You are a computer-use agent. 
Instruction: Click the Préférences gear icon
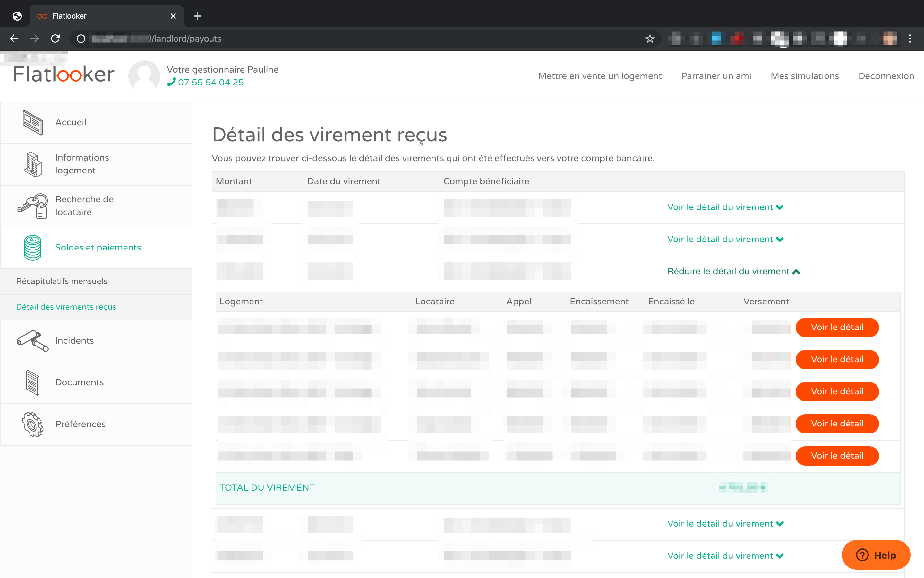pos(32,424)
